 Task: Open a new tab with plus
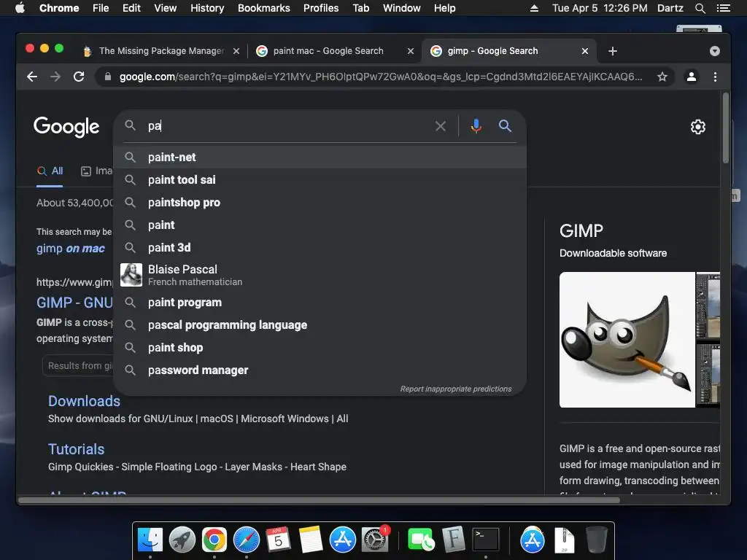(613, 51)
